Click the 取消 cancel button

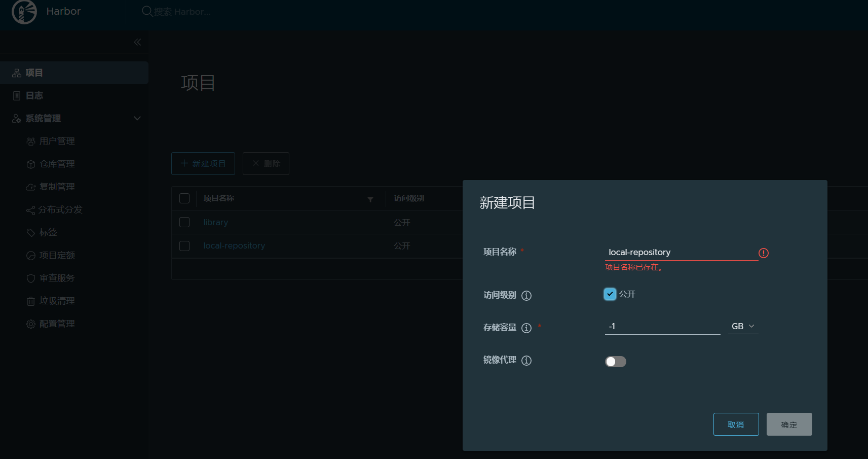736,424
